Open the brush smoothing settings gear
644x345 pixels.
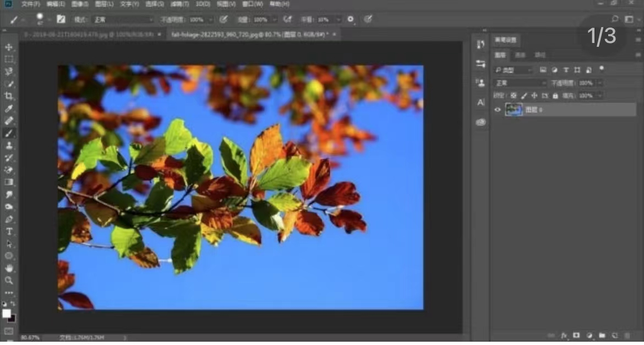[350, 19]
